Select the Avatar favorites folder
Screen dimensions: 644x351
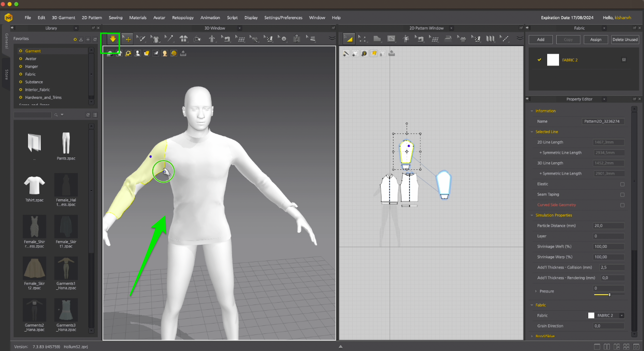point(31,59)
